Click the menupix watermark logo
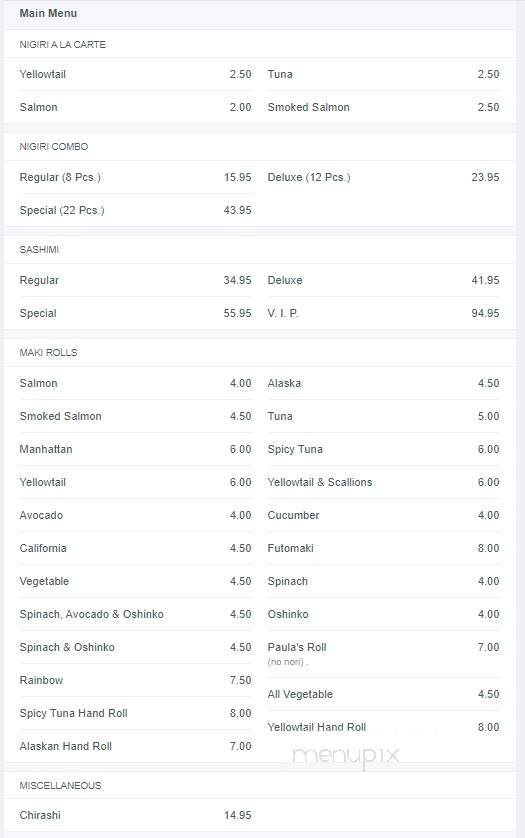 click(x=346, y=756)
